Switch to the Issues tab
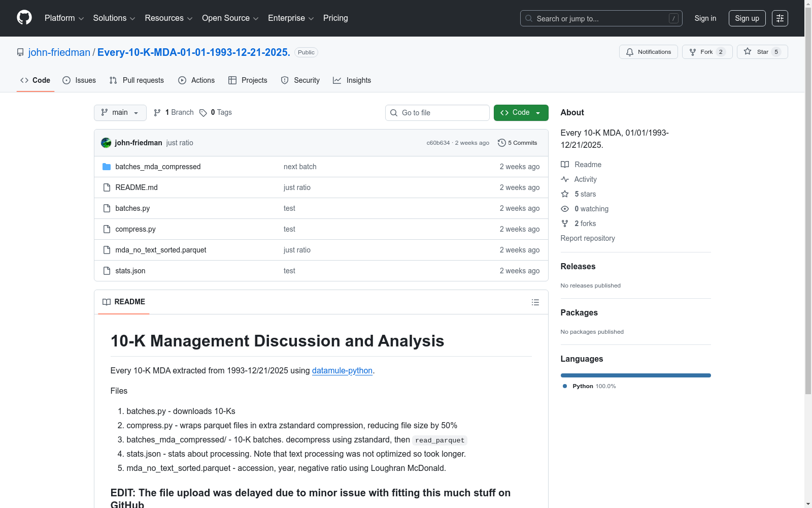This screenshot has width=812, height=508. (x=79, y=80)
